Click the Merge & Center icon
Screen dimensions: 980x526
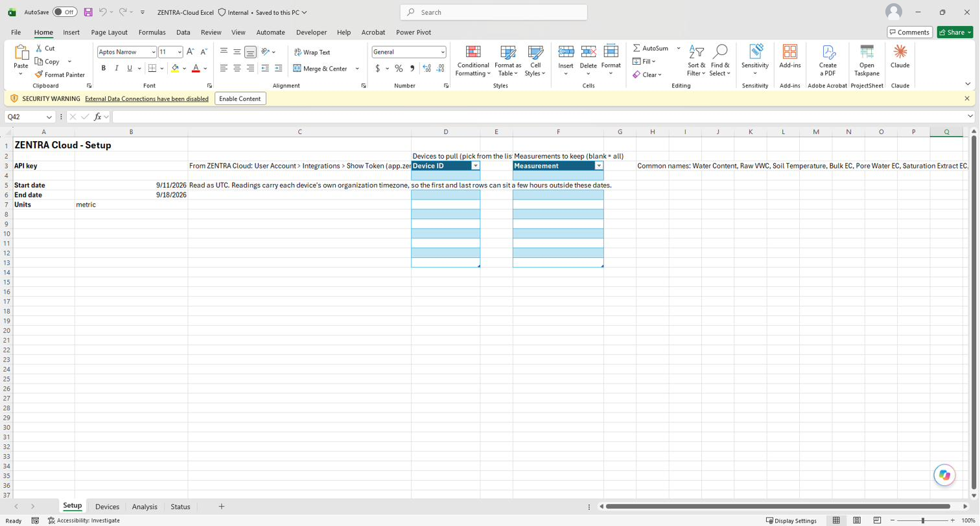click(297, 69)
